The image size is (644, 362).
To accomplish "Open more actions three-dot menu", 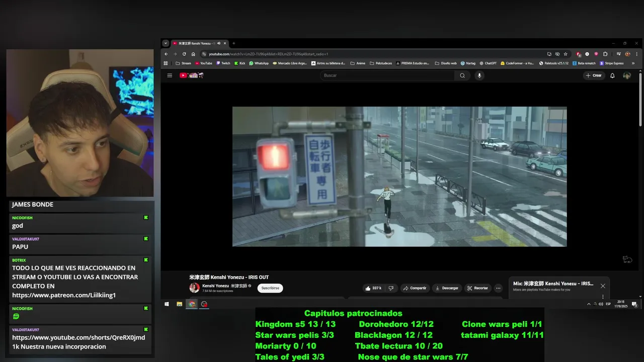I will pyautogui.click(x=498, y=288).
